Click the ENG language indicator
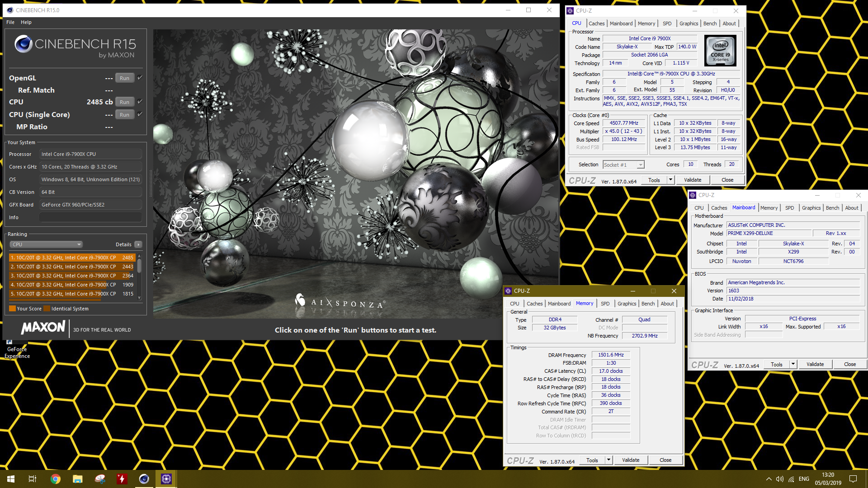 coord(804,479)
